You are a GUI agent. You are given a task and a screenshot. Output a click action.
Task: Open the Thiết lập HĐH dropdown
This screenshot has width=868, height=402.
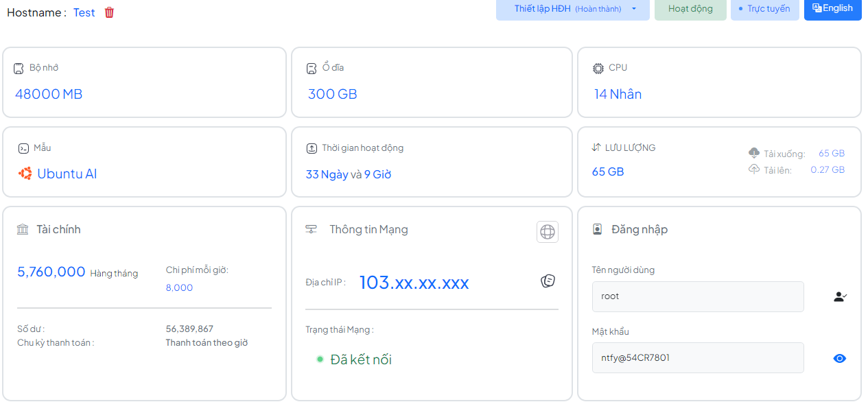(x=572, y=10)
